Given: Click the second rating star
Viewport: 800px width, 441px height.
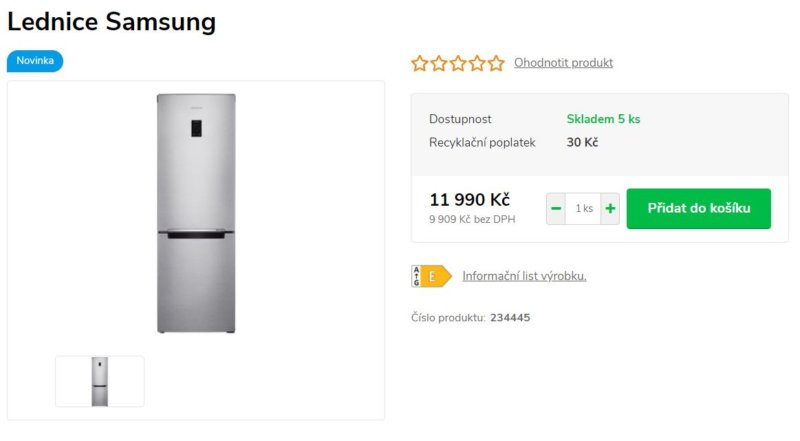Looking at the screenshot, I should 439,63.
